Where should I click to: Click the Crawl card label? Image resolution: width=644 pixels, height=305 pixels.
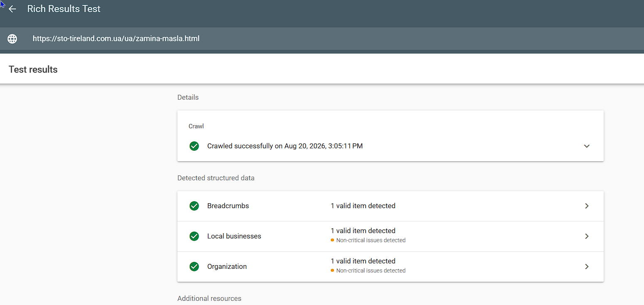[x=196, y=126]
